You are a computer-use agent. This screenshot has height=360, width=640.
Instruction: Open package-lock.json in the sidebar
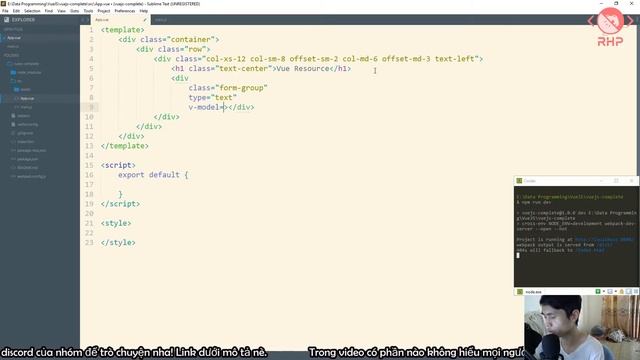(31, 151)
